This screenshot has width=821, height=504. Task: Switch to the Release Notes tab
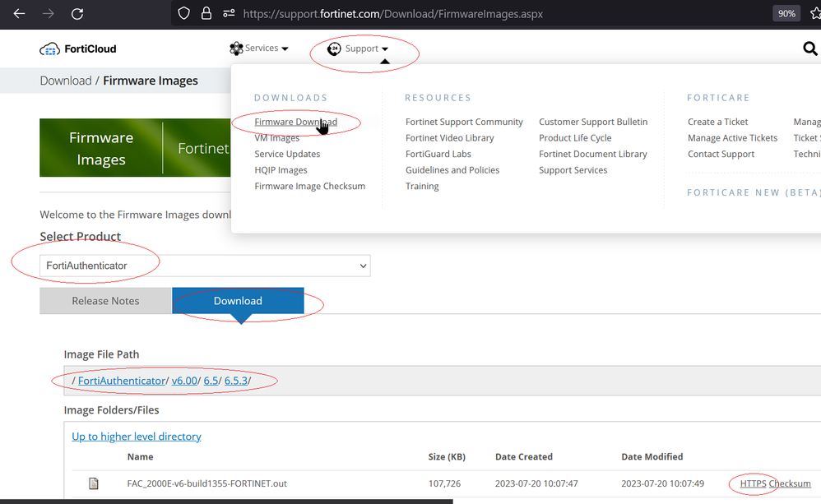105,301
